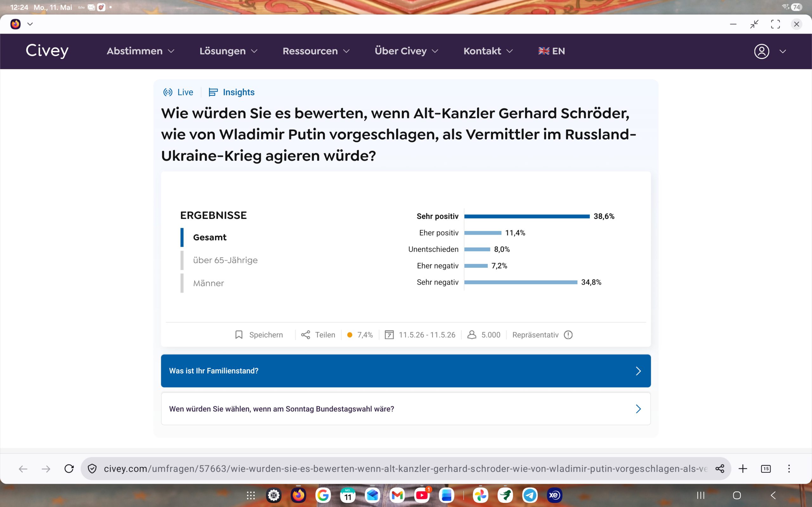This screenshot has width=812, height=507.
Task: Open Gmail from the taskbar
Action: 397,495
